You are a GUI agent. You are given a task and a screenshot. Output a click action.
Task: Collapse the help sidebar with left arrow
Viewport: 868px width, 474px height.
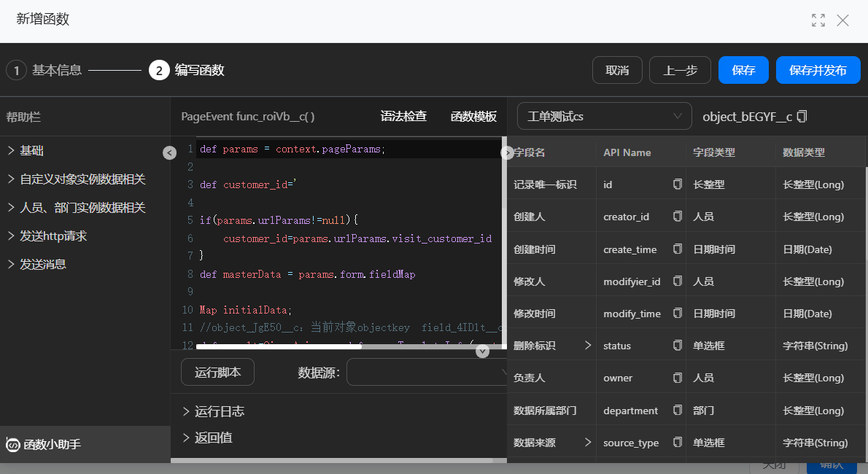click(169, 152)
